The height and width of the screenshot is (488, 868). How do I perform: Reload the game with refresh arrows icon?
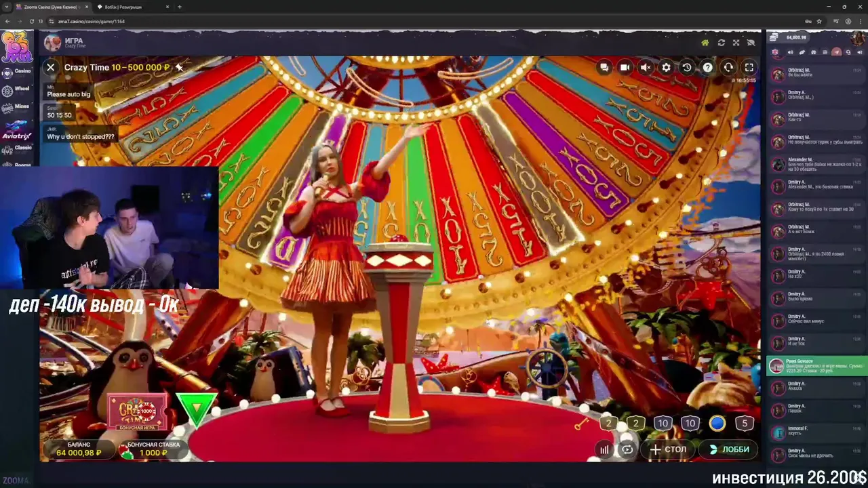[721, 43]
